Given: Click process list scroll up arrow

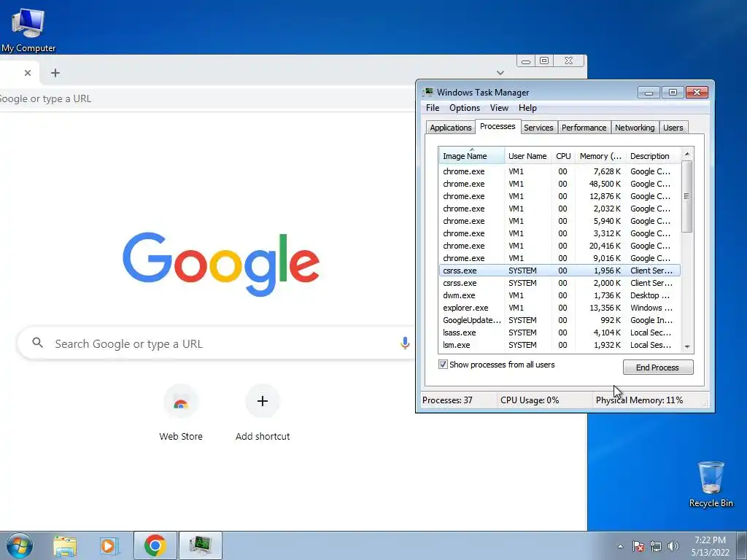Looking at the screenshot, I should [687, 154].
